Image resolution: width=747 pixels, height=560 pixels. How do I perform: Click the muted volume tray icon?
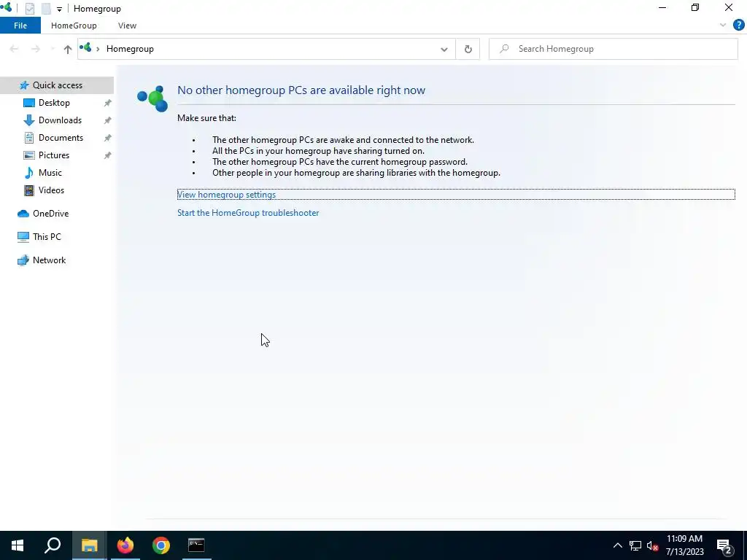point(652,545)
